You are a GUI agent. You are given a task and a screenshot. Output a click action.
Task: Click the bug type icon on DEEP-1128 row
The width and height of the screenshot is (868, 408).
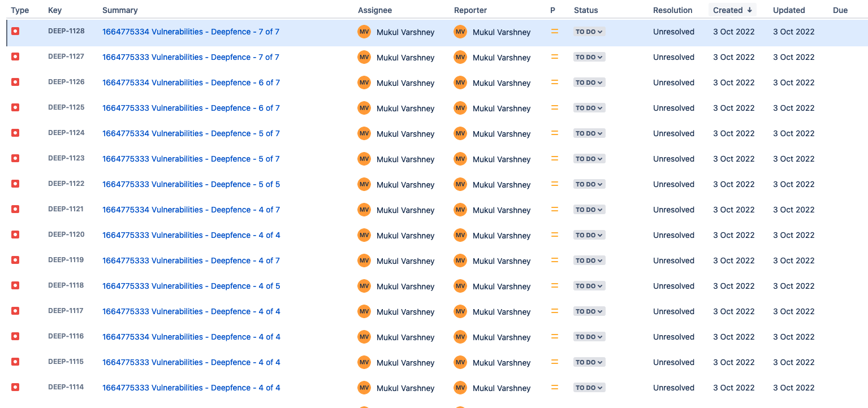tap(15, 31)
